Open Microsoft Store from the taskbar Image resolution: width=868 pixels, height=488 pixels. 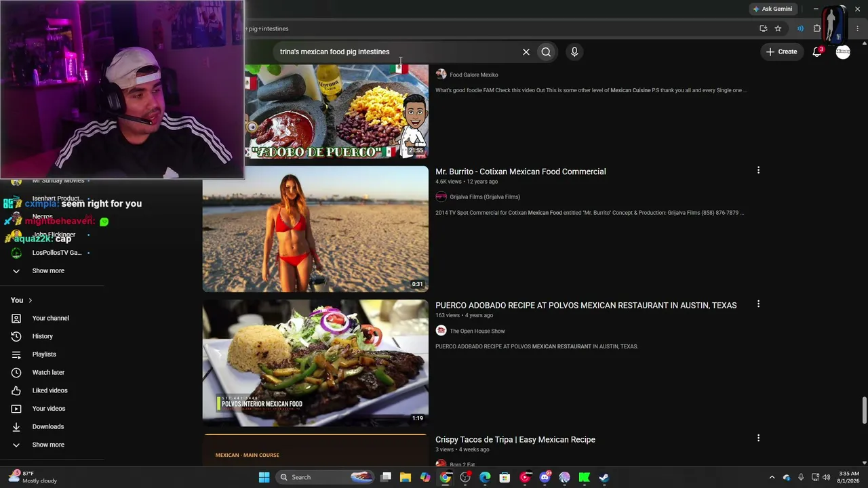pyautogui.click(x=505, y=477)
